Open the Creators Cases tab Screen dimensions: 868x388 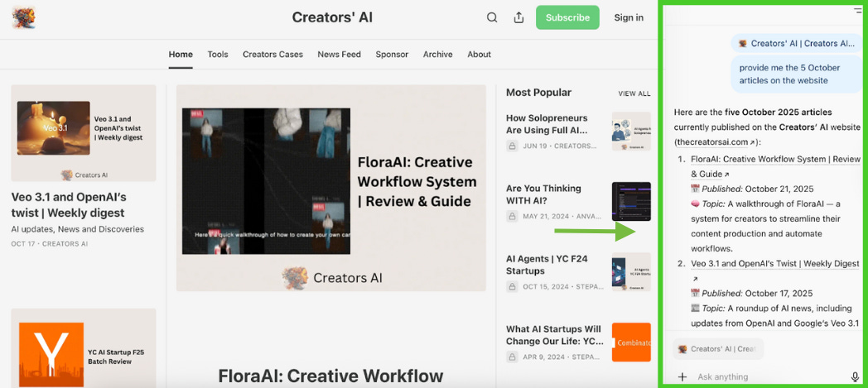pos(273,54)
